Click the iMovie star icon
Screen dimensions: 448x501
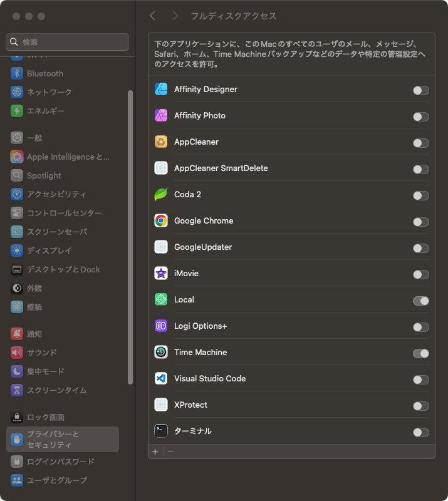(x=161, y=274)
